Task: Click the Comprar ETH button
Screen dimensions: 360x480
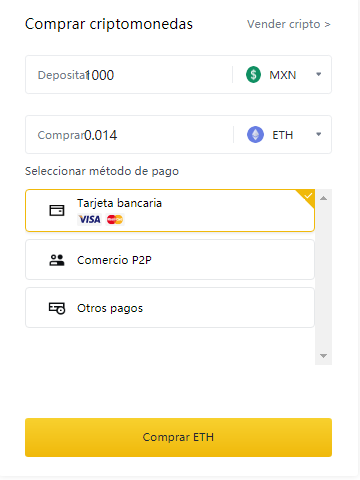Action: pyautogui.click(x=178, y=437)
